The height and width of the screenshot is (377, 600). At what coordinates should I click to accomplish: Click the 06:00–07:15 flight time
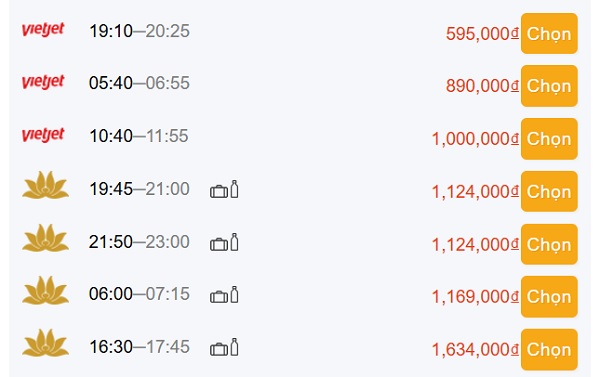pyautogui.click(x=139, y=294)
